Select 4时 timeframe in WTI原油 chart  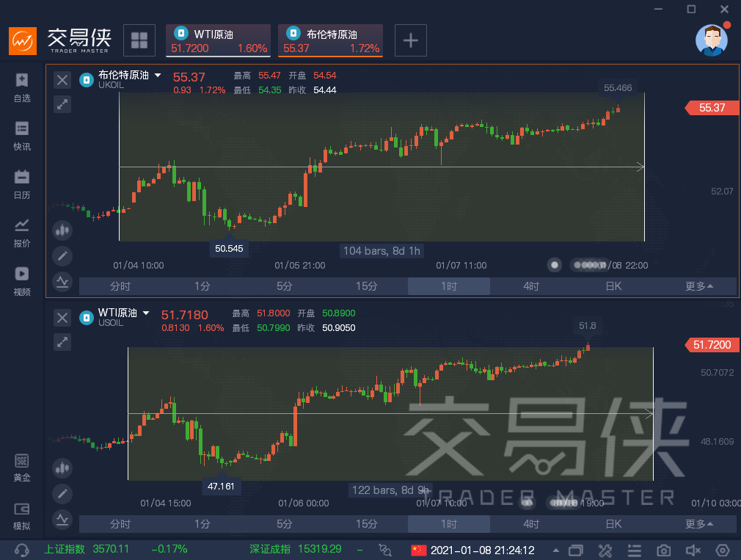click(x=531, y=523)
